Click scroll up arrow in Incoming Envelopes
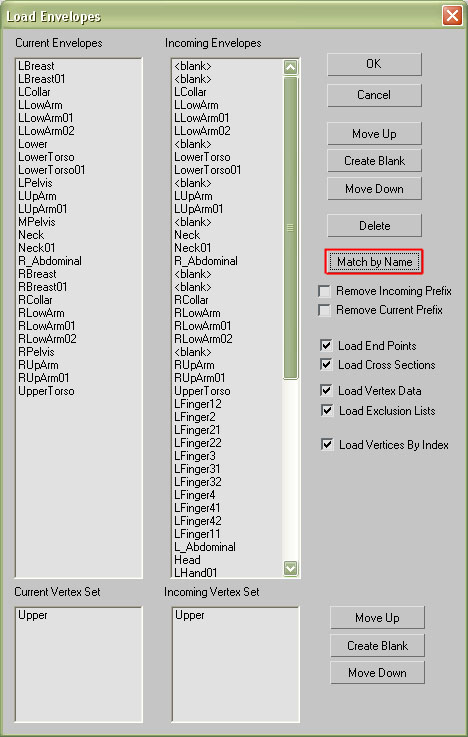Image resolution: width=468 pixels, height=737 pixels. (290, 68)
